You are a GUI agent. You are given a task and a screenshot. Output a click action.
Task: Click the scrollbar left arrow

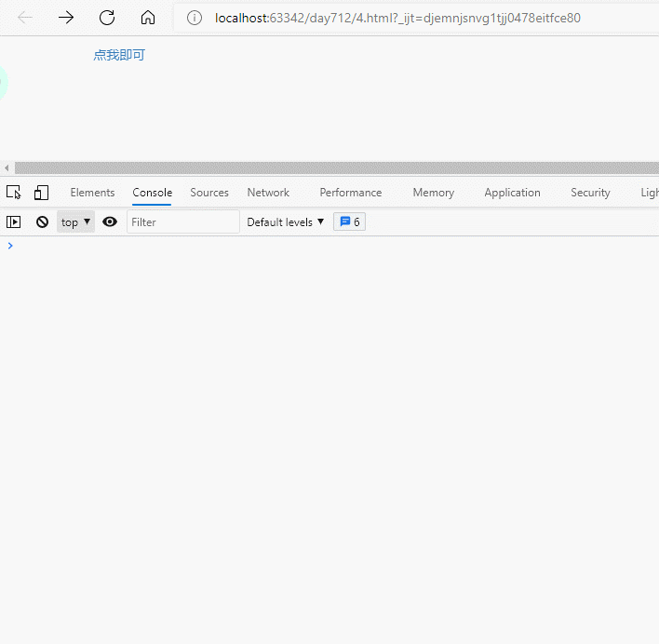coord(7,168)
